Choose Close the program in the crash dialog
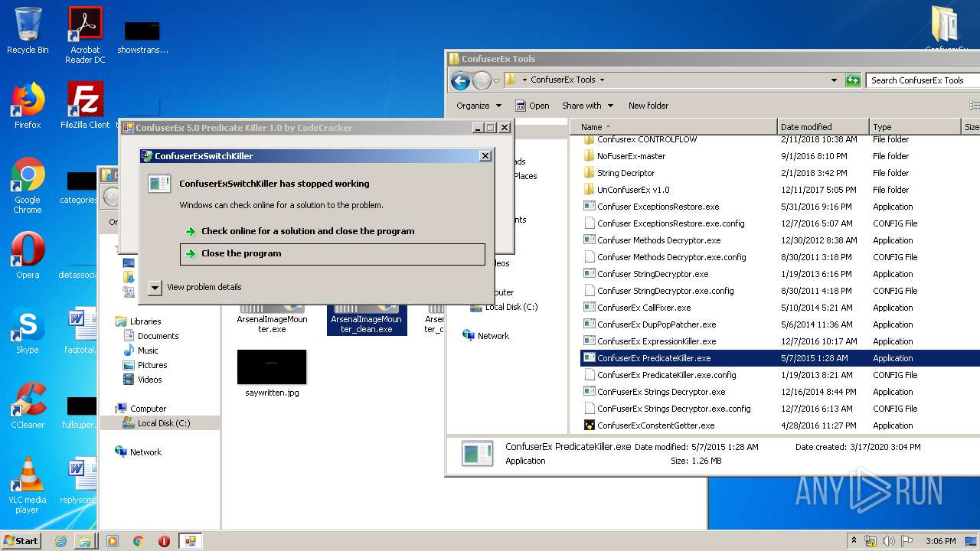 [332, 254]
